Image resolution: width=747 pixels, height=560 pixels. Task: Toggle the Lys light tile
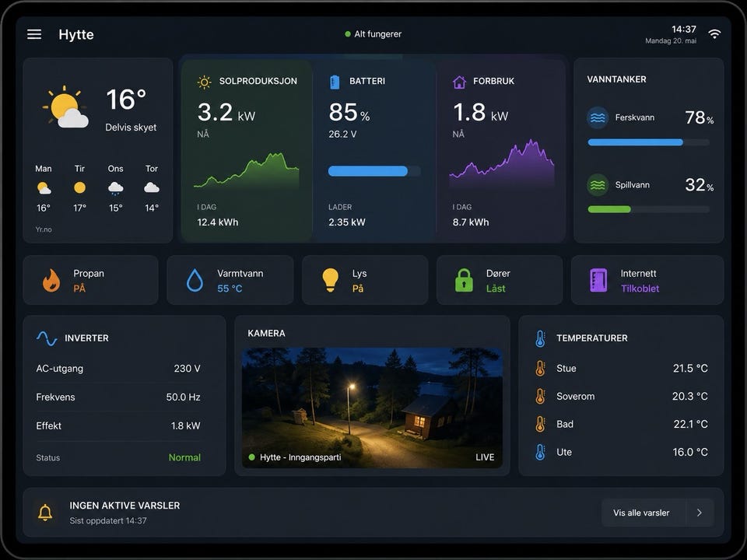click(365, 280)
